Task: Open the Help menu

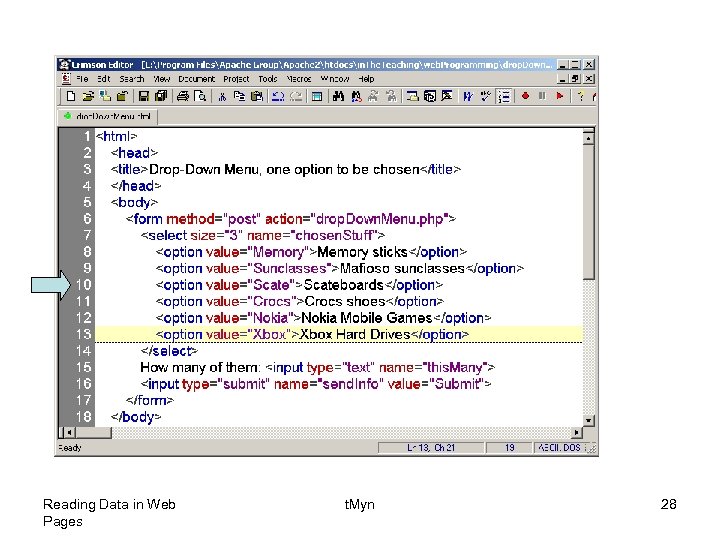Action: [x=366, y=79]
